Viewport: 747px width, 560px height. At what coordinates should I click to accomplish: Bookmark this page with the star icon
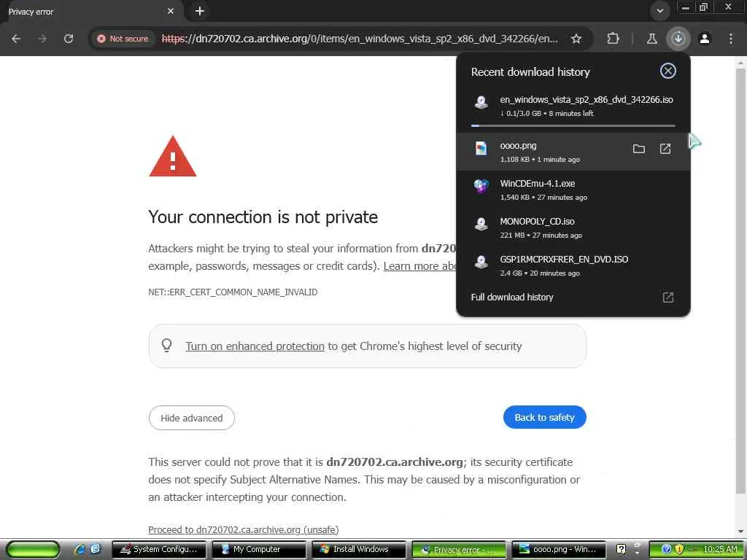pyautogui.click(x=576, y=39)
